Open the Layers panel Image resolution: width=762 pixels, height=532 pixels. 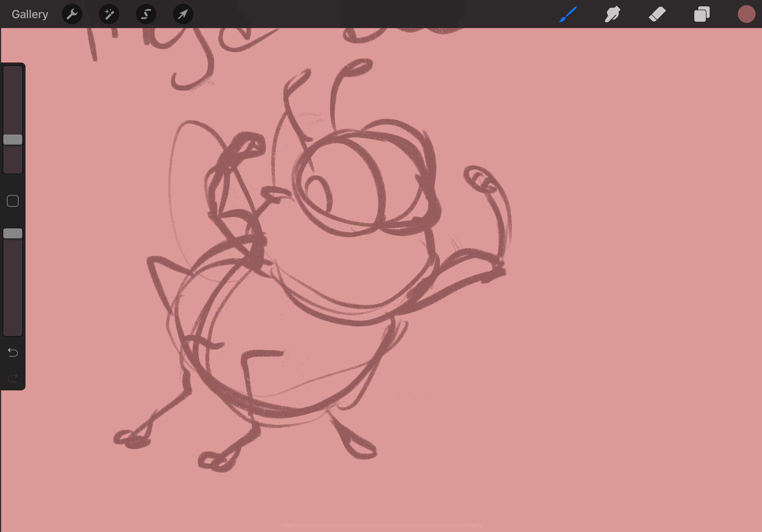[702, 14]
